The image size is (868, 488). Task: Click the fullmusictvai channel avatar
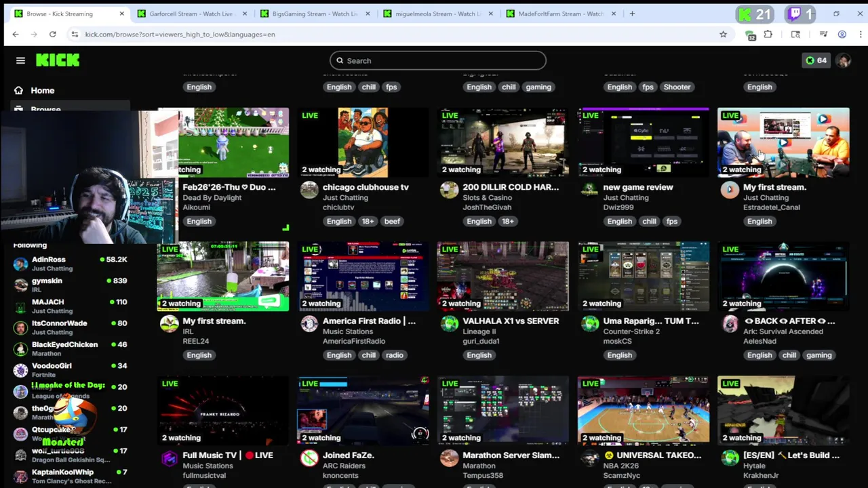pyautogui.click(x=169, y=458)
